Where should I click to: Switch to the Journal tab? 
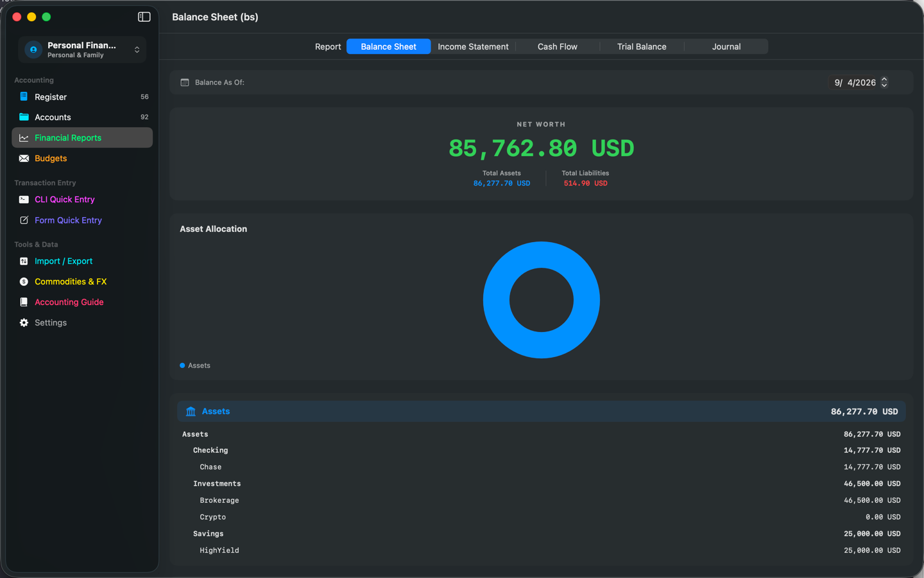pos(726,46)
